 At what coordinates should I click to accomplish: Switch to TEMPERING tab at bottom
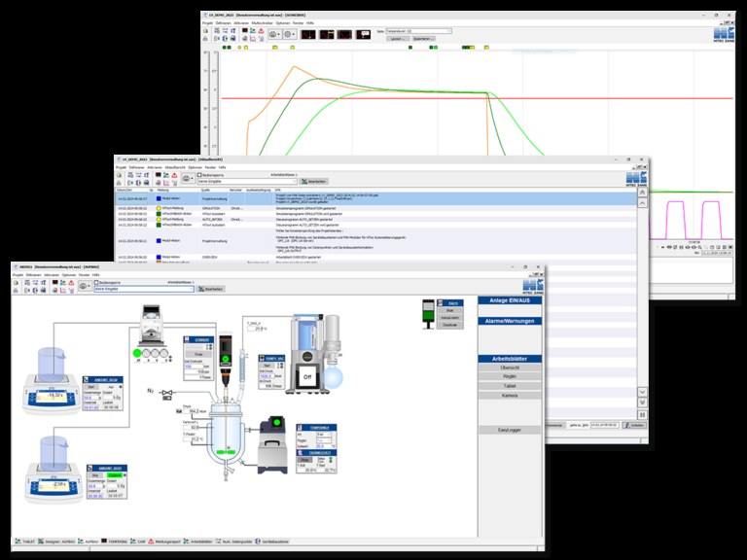115,542
